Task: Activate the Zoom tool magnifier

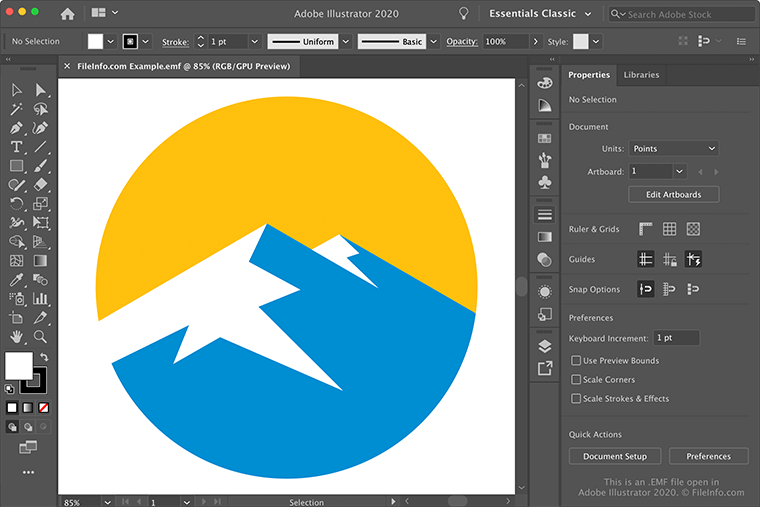Action: point(40,337)
